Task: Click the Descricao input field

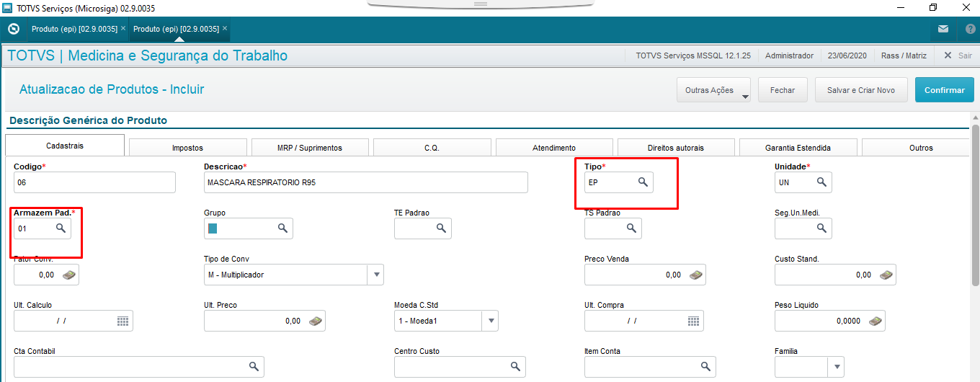Action: click(366, 182)
